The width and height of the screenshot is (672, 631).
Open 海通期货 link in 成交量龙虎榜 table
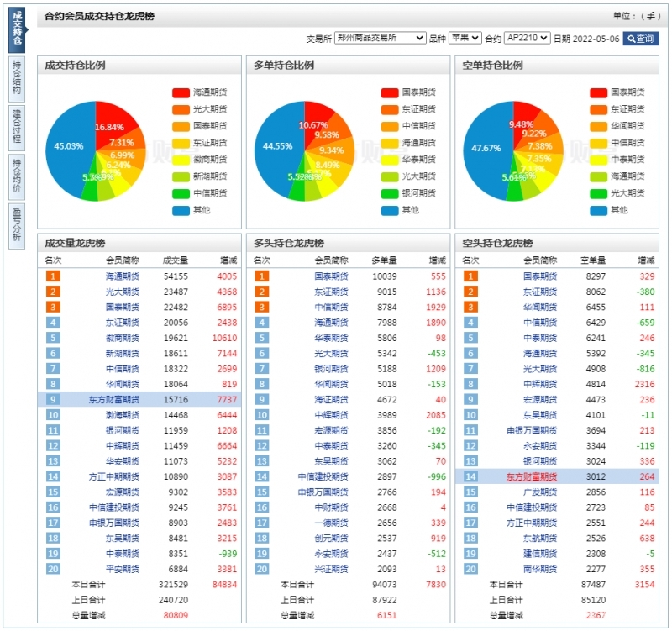tap(123, 276)
